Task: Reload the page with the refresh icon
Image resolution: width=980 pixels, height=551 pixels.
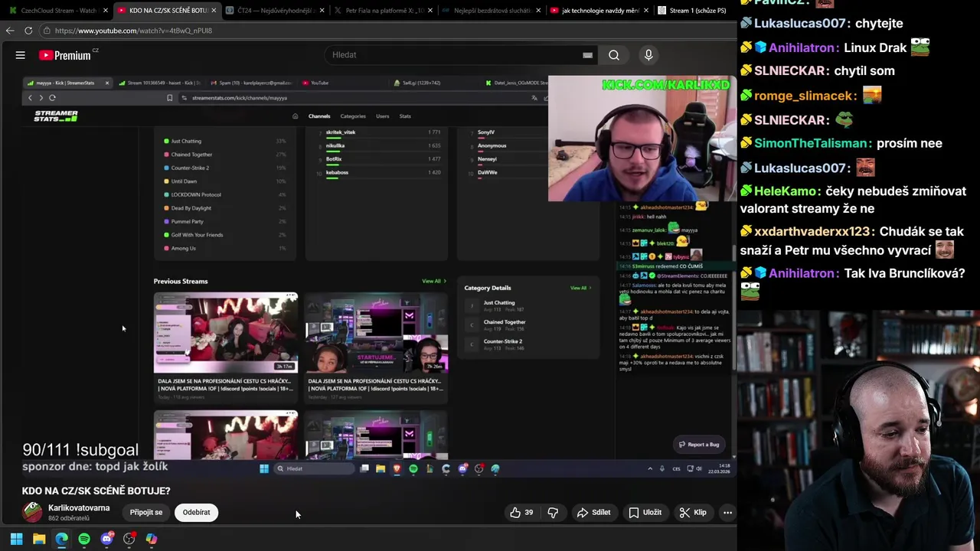Action: pos(28,31)
